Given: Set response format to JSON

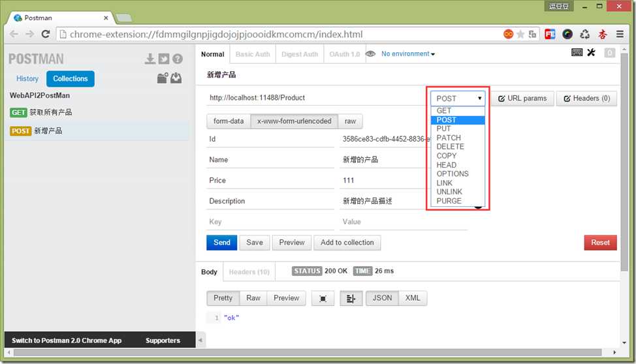Looking at the screenshot, I should point(382,298).
